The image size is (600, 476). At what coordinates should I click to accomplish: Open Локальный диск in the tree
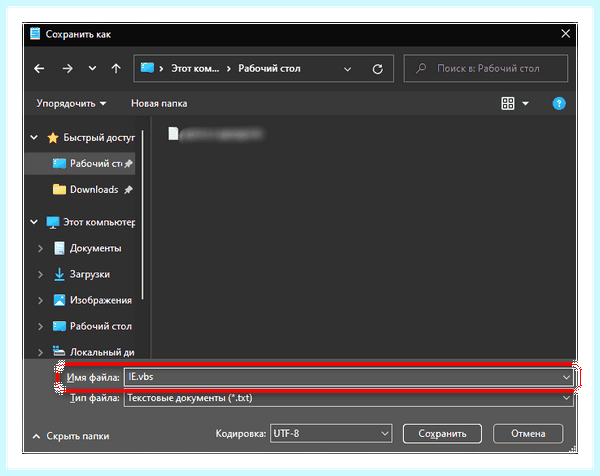[102, 352]
